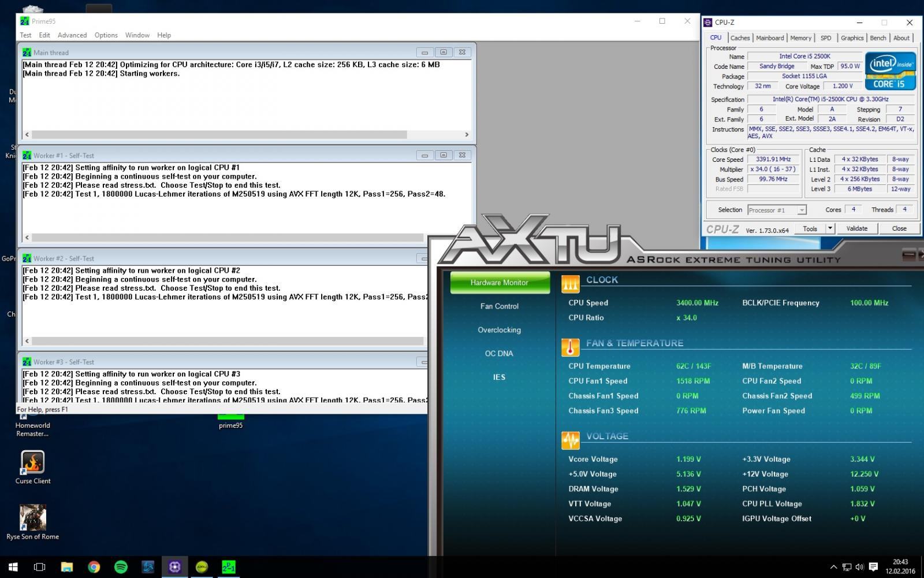924x578 pixels.
Task: Click the Fan & Temperature thermometer icon
Action: 570,347
